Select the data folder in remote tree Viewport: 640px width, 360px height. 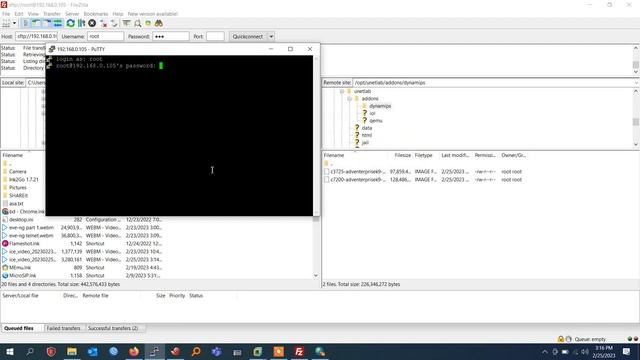[x=367, y=128]
